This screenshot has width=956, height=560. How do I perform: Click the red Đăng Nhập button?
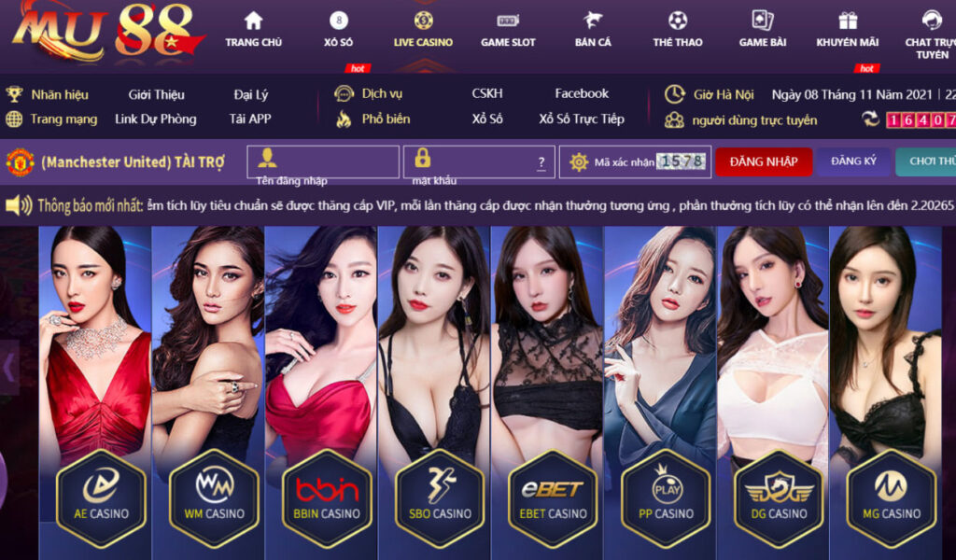click(x=764, y=162)
